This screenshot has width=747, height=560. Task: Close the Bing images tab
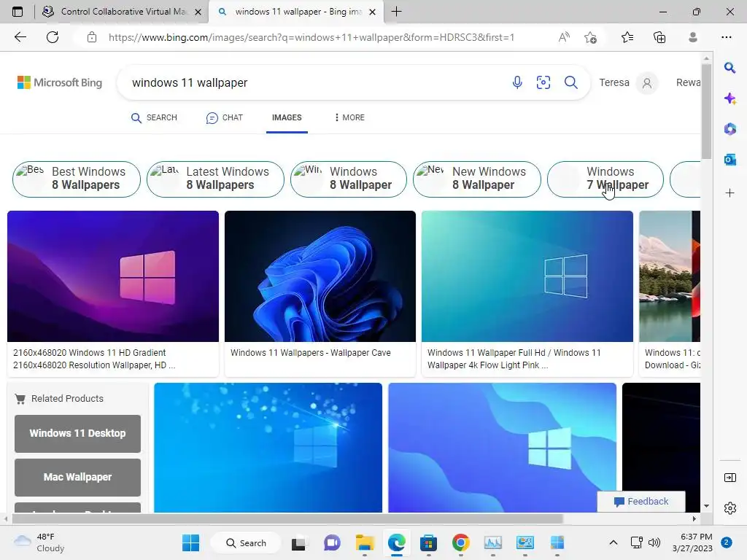[373, 12]
